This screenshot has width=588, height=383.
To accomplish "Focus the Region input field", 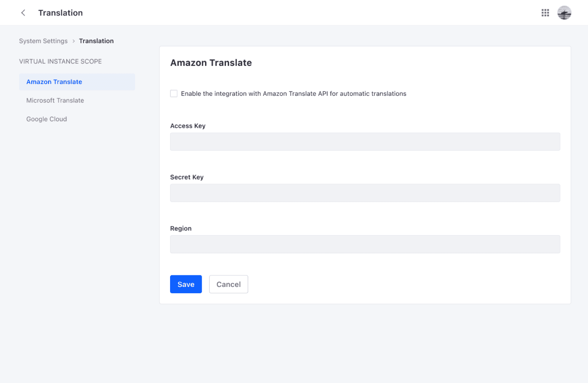I will (365, 244).
